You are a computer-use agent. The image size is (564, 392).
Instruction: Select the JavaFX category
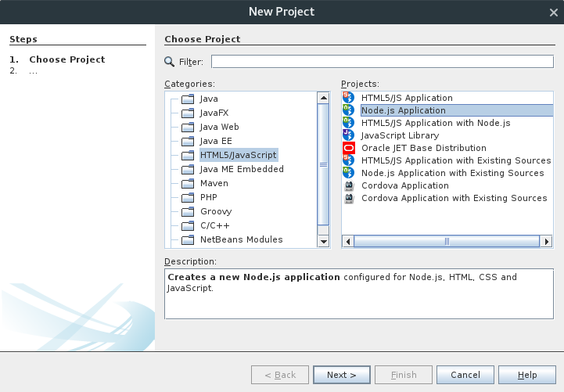(x=214, y=113)
